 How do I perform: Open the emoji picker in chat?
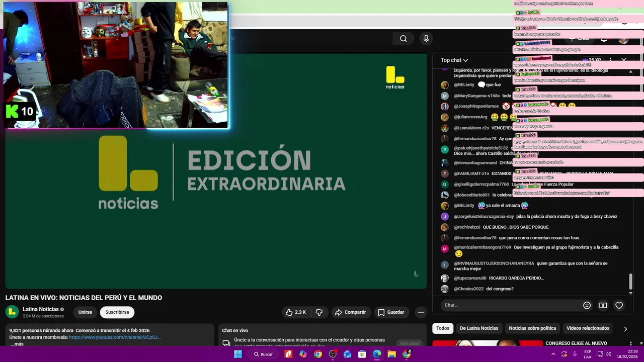587,305
